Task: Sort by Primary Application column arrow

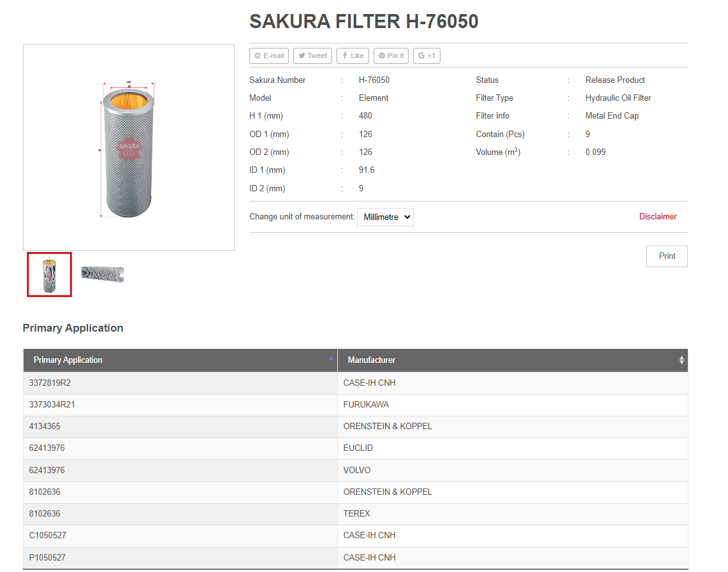Action: pos(331,358)
